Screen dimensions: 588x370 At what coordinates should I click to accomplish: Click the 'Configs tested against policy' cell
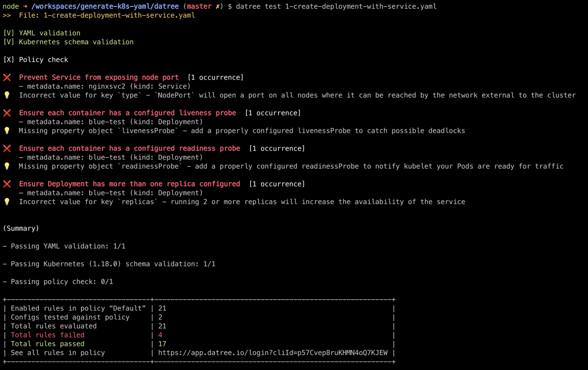[70, 317]
